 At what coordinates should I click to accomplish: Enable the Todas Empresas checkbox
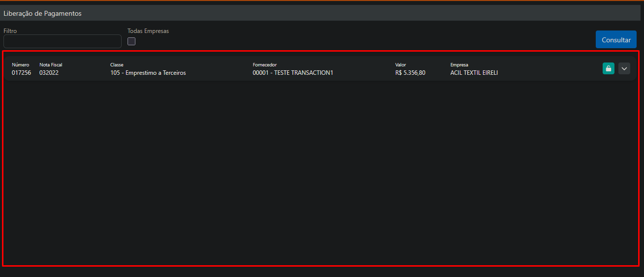pos(131,41)
